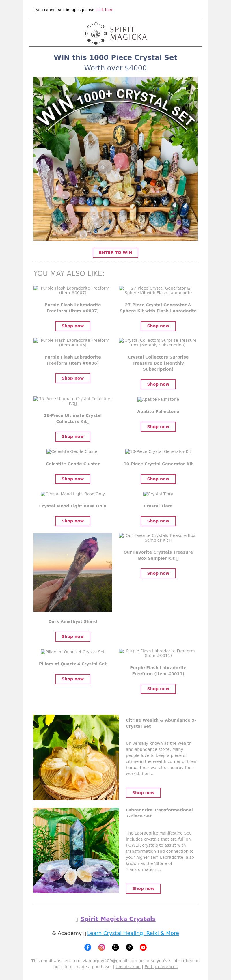This screenshot has height=980, width=231.
Task: Click the ENTER TO WIN button
Action: (115, 253)
